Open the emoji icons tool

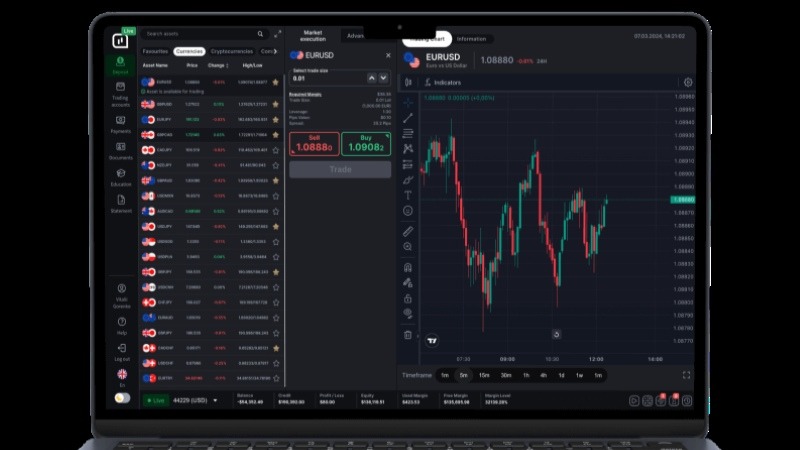408,210
